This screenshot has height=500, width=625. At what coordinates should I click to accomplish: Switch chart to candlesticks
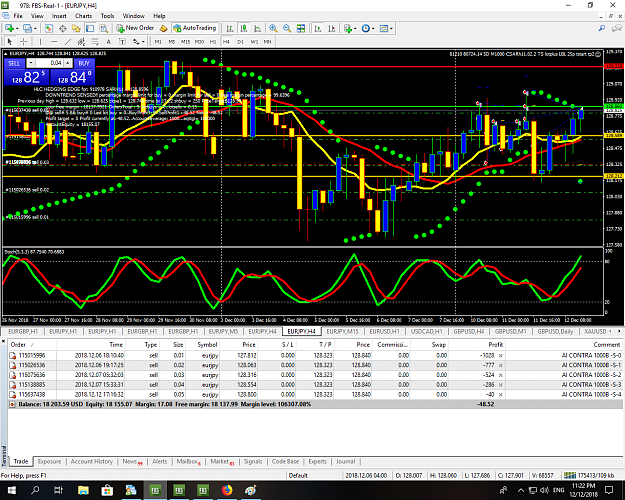coord(244,28)
